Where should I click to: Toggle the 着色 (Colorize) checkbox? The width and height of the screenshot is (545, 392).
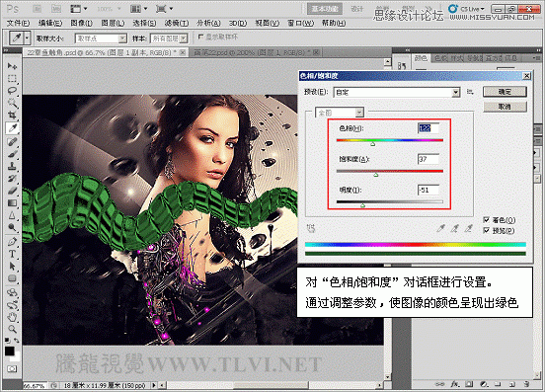point(487,219)
